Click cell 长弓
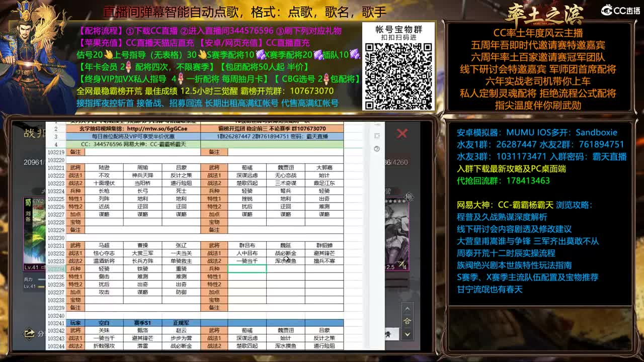Screen dimensions: 644x362 [x=142, y=191]
